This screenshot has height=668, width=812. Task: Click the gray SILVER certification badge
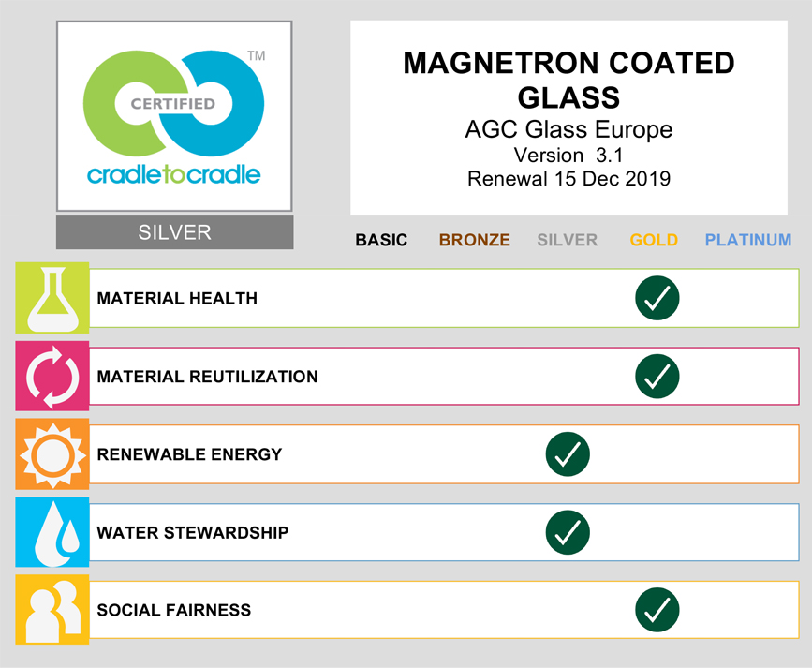(174, 232)
